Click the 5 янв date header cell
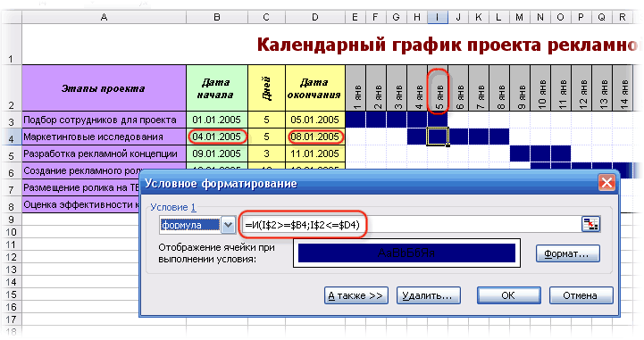This screenshot has height=340, width=644. (438, 88)
